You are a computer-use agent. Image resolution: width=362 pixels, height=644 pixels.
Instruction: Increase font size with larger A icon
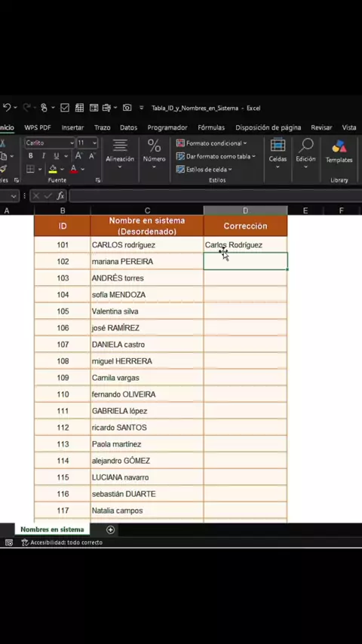78,156
